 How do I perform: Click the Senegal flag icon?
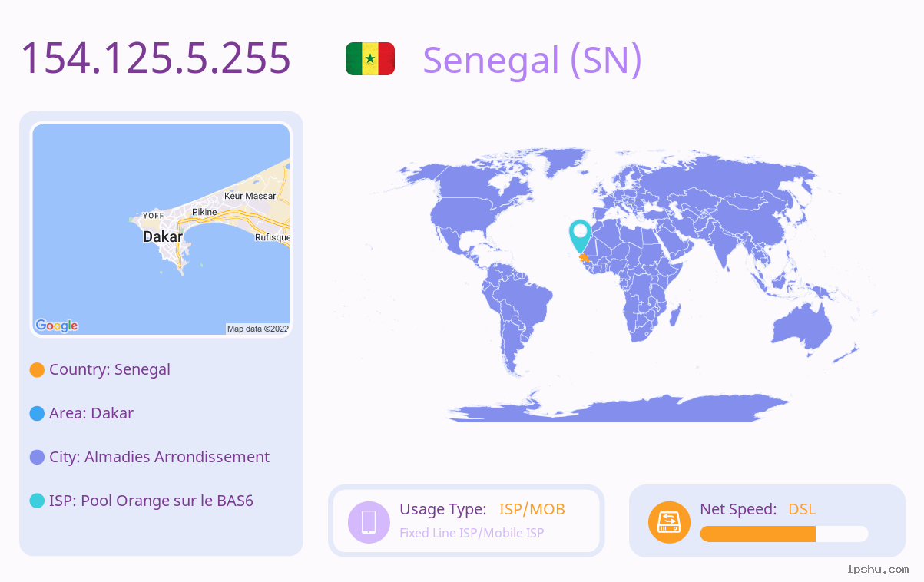click(x=370, y=59)
